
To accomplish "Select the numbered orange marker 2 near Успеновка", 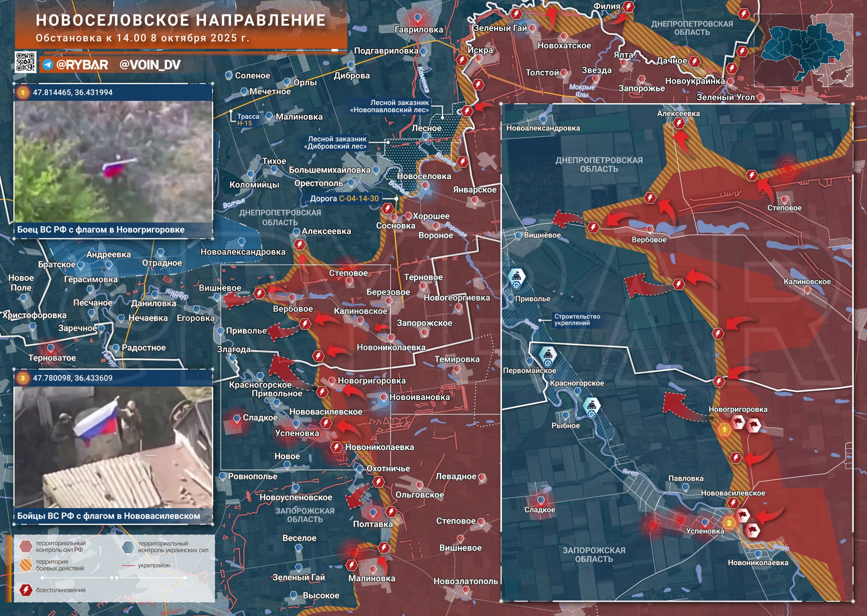I will (x=729, y=523).
